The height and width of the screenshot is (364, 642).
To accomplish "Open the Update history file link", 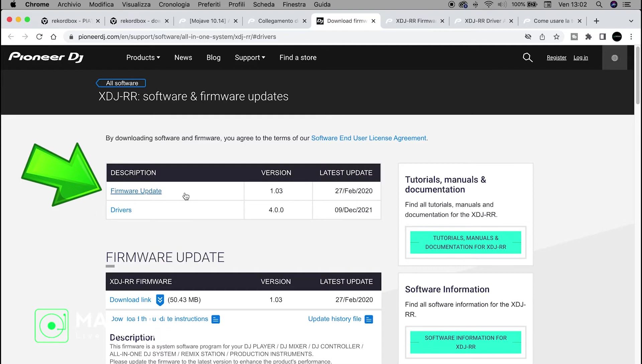I will [335, 319].
